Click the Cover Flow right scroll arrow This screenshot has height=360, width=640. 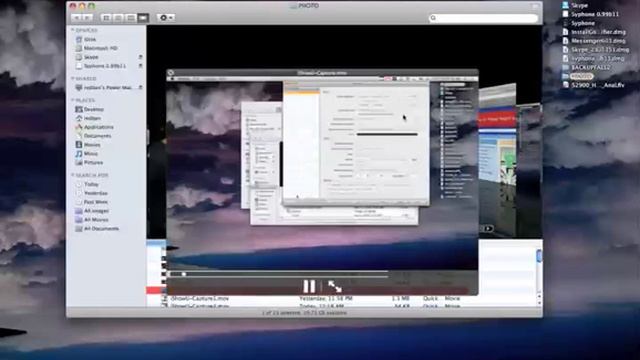(488, 229)
